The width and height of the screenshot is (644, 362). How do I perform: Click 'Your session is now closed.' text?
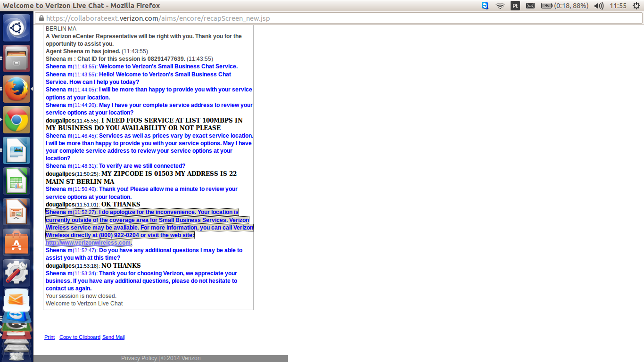click(x=81, y=296)
